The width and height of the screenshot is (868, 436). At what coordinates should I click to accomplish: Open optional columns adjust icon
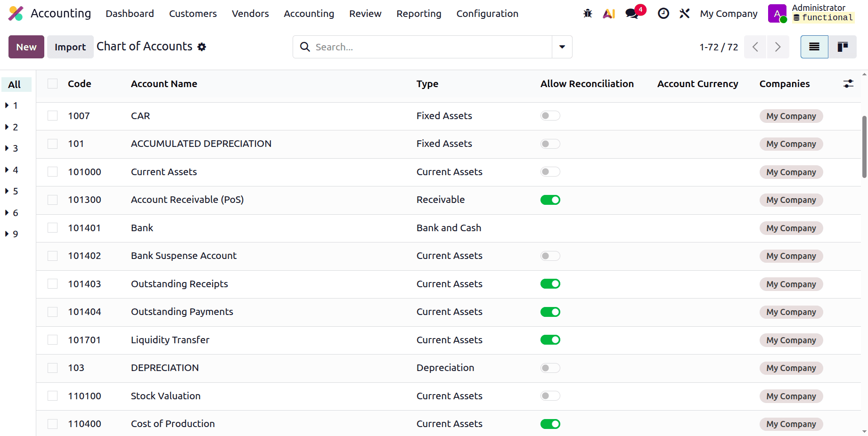848,84
